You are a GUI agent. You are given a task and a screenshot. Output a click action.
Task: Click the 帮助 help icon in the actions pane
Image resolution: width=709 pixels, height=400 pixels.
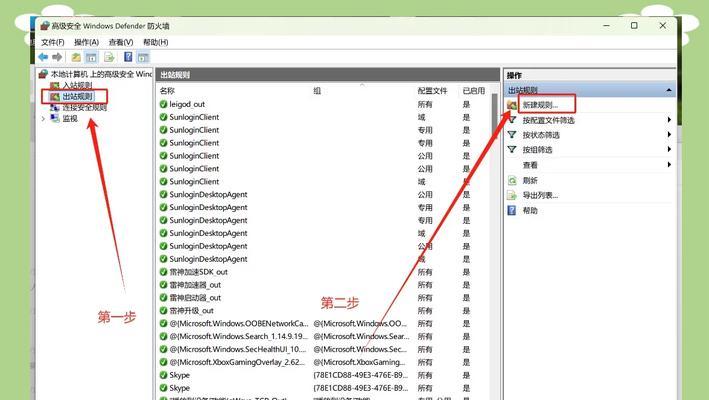(x=512, y=210)
